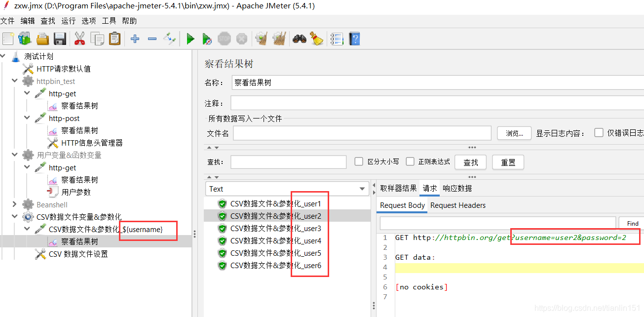This screenshot has height=317, width=644.
Task: Open Help with blue question icon
Action: point(354,39)
